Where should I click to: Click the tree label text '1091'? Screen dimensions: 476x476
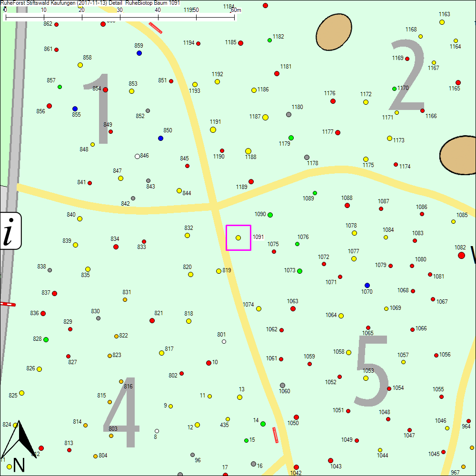click(258, 237)
